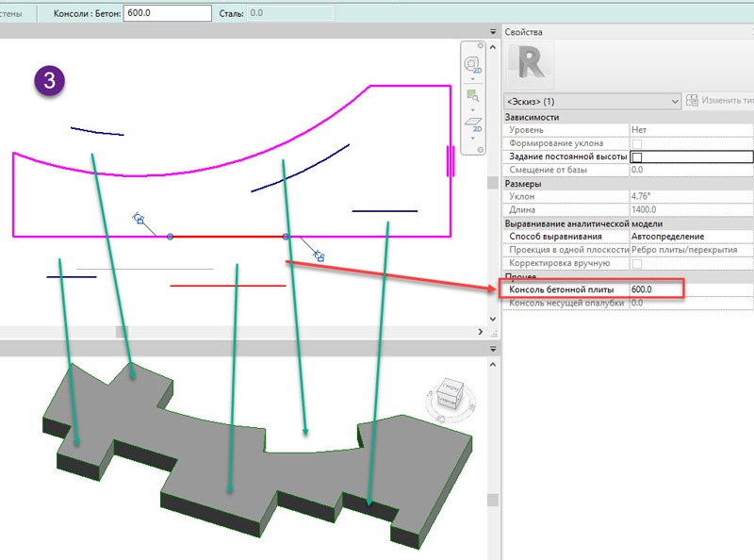The width and height of the screenshot is (754, 560).
Task: Open the upper view pane options menu
Action: 492,32
